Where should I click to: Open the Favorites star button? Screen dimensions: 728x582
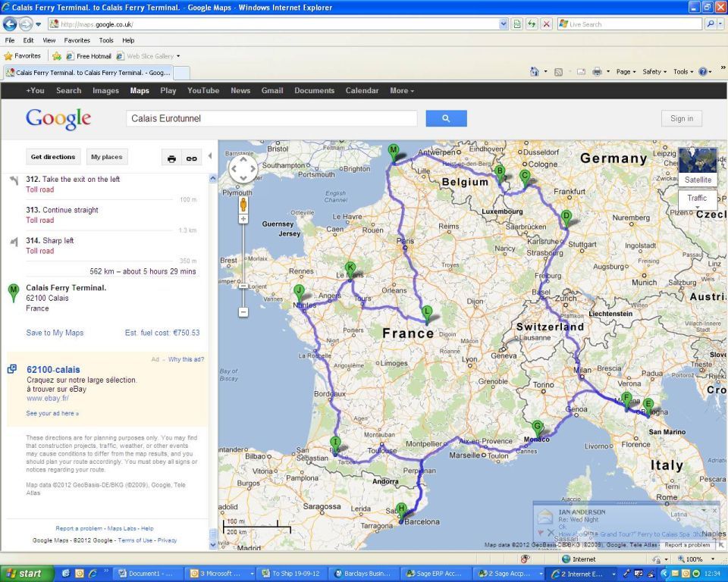coord(22,56)
